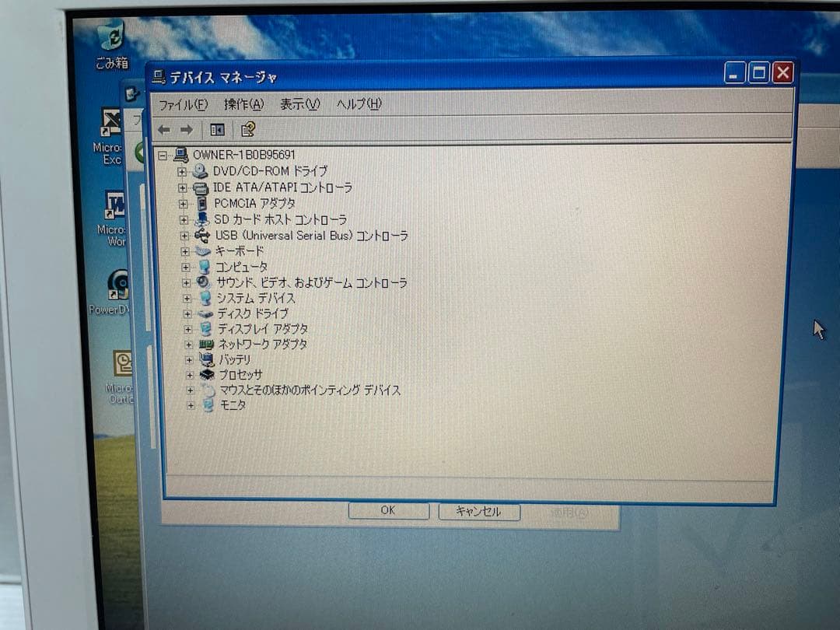Toggle the console tree pane toolbar icon
The image size is (840, 630).
(217, 130)
